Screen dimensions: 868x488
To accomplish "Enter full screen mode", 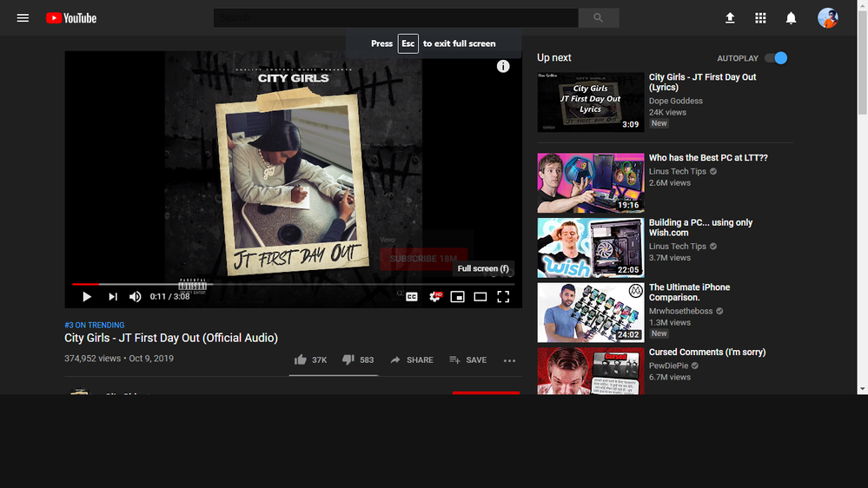I will coord(503,297).
